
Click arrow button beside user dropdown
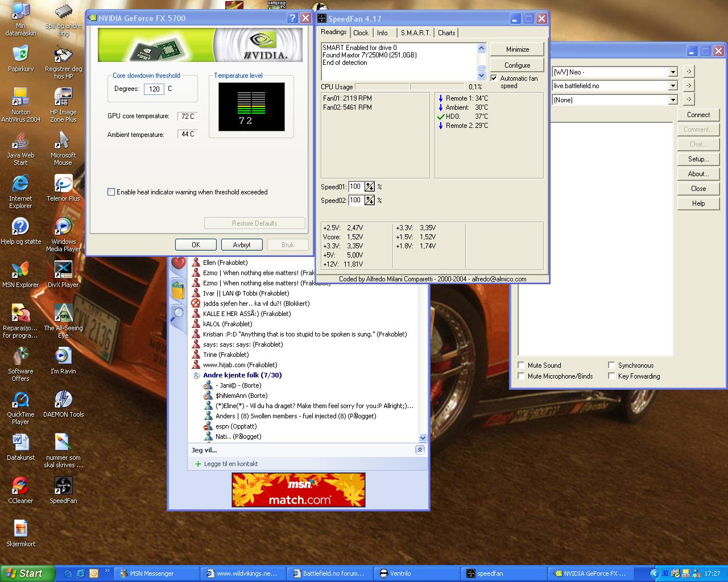688,72
